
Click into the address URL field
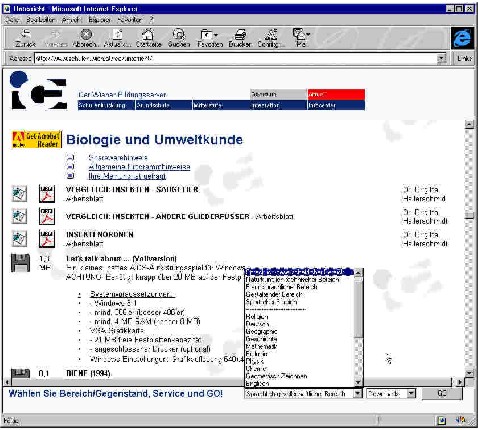point(235,59)
